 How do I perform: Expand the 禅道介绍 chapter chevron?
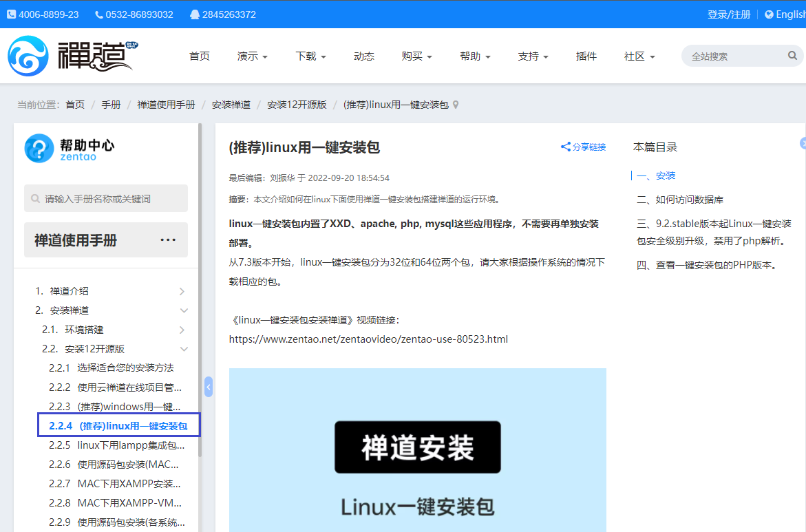click(x=182, y=291)
